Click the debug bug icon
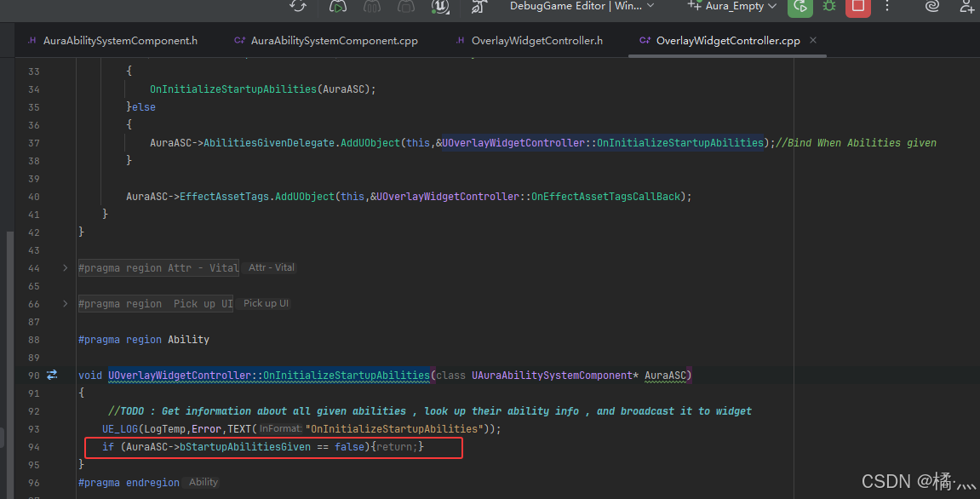Screen dimensions: 980x499 pyautogui.click(x=829, y=6)
